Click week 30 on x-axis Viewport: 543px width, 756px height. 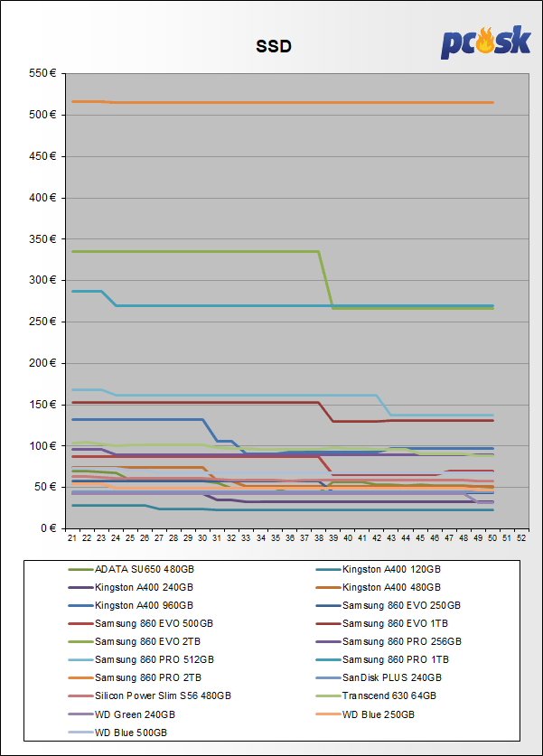pos(202,538)
